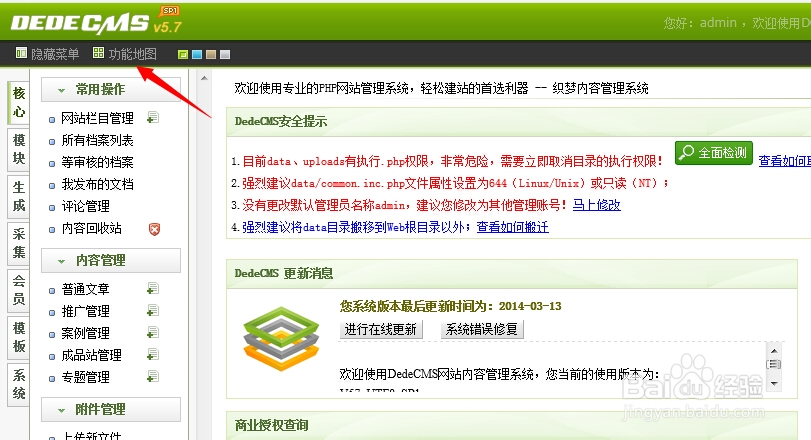
Task: Switch to the 核心 sidebar tab
Action: tap(19, 102)
